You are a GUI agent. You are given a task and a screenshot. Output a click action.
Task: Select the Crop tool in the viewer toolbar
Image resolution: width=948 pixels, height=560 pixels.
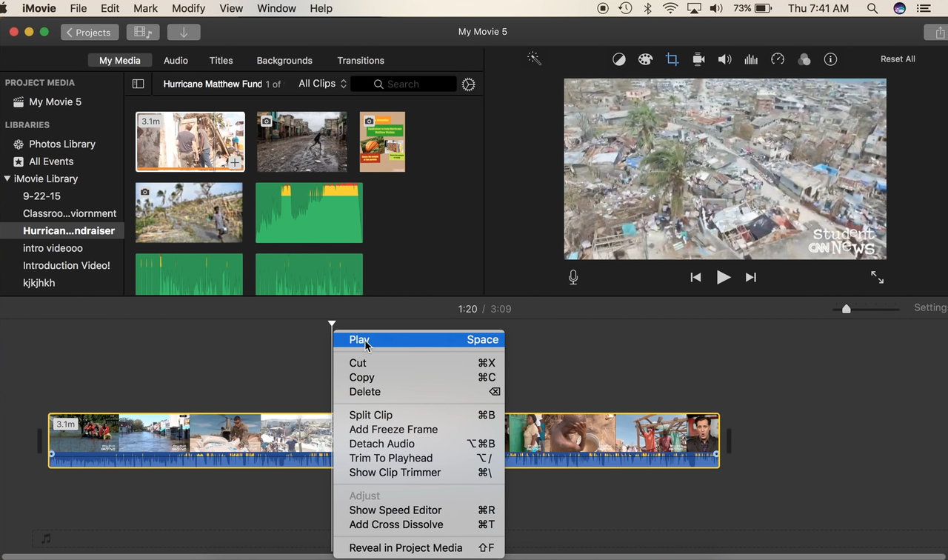coord(672,59)
